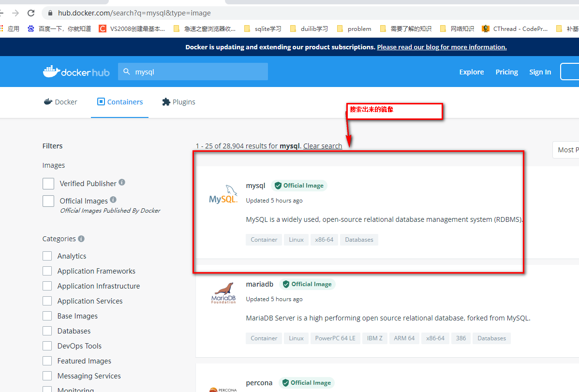Switch to the Docker tab

click(x=60, y=102)
